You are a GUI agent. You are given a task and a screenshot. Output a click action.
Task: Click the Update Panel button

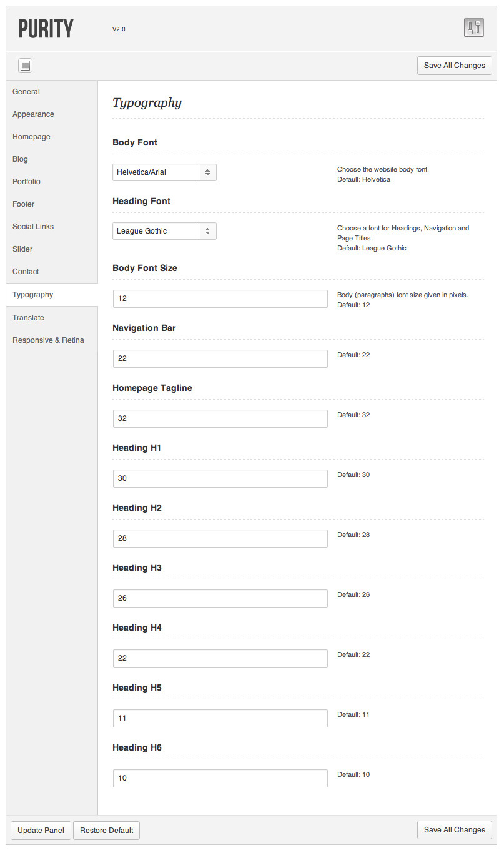41,831
